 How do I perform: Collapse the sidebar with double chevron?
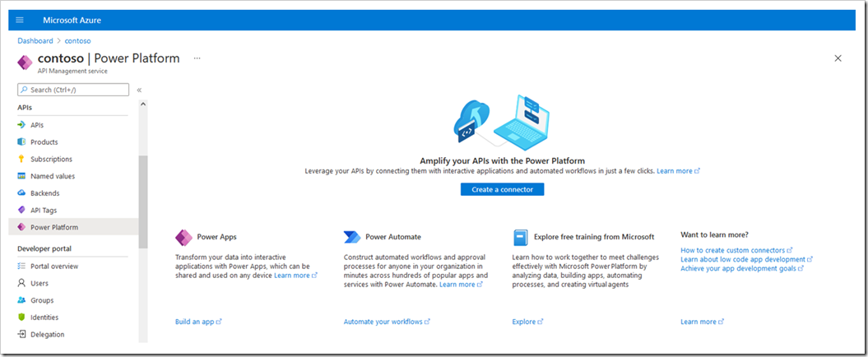(x=139, y=90)
